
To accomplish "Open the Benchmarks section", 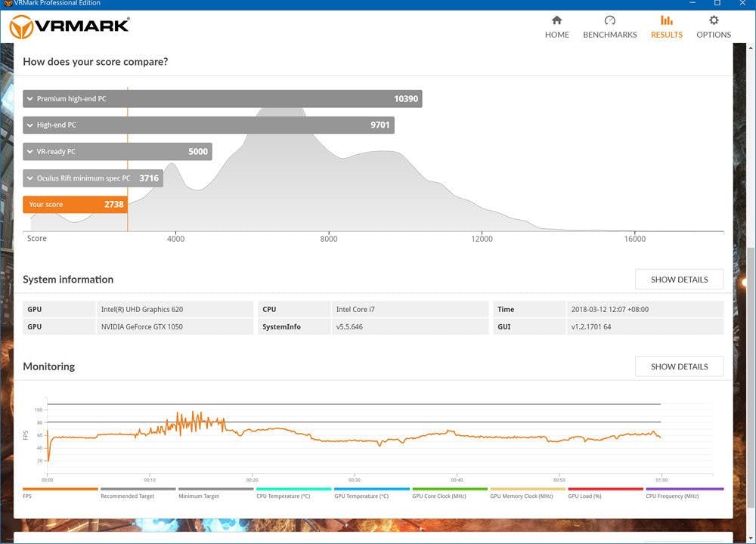I will click(610, 27).
